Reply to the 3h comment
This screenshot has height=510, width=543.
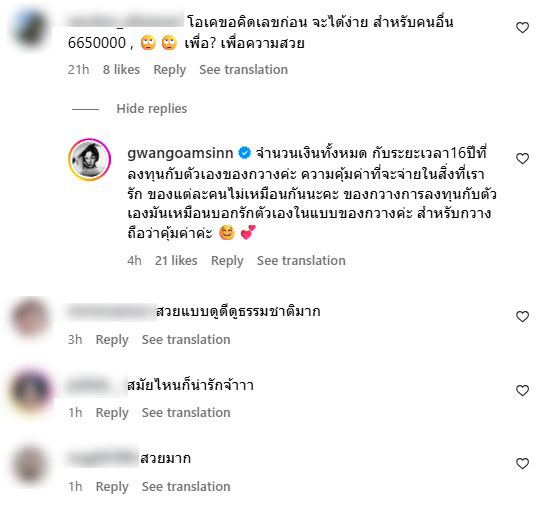112,340
